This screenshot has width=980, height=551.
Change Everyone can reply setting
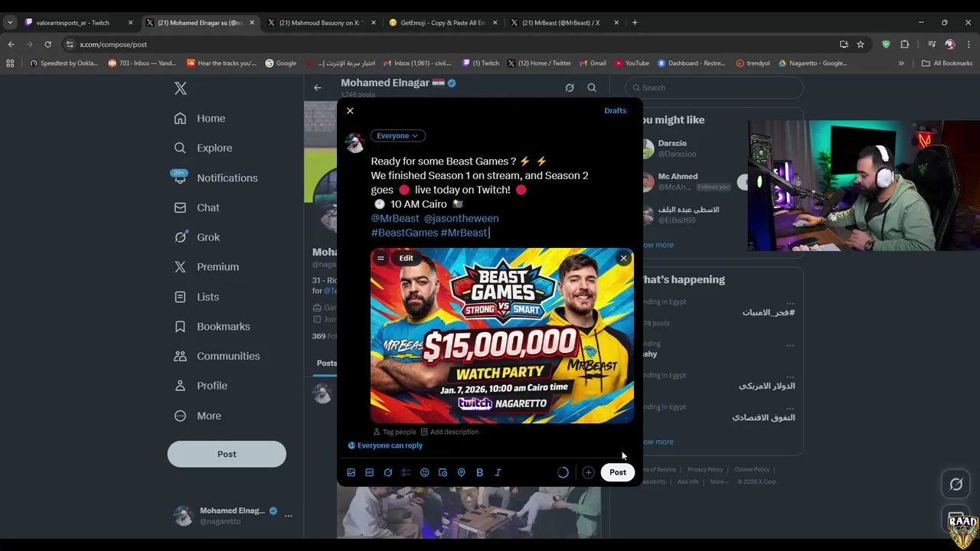tap(385, 445)
